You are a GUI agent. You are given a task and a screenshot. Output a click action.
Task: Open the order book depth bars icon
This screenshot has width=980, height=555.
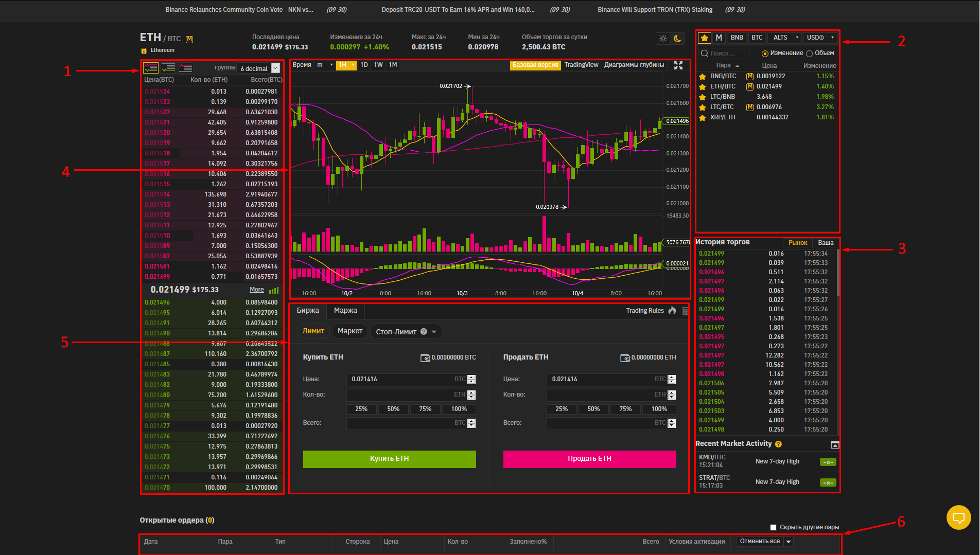tap(274, 290)
